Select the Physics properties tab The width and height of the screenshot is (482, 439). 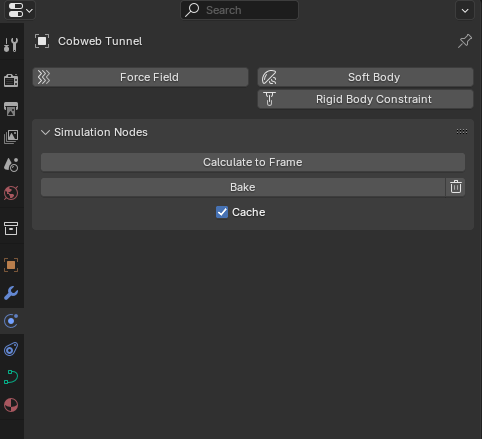pyautogui.click(x=11, y=321)
